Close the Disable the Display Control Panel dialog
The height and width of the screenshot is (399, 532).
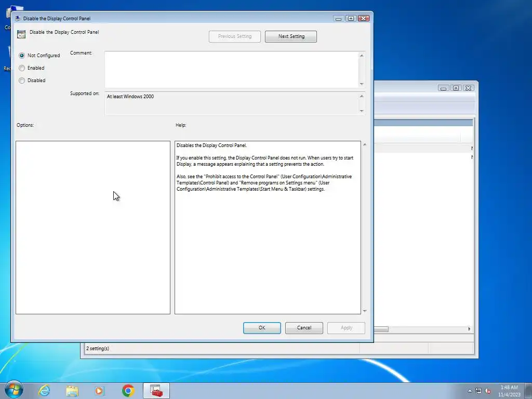[x=363, y=18]
